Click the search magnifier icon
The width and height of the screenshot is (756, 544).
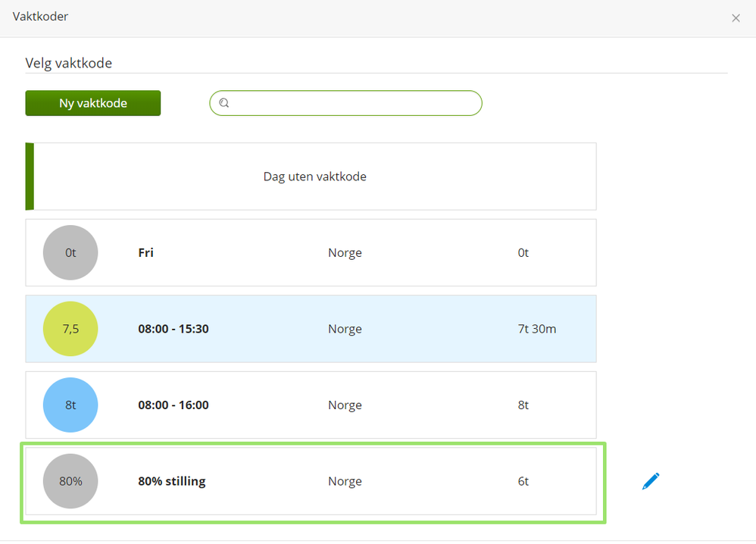pos(224,103)
